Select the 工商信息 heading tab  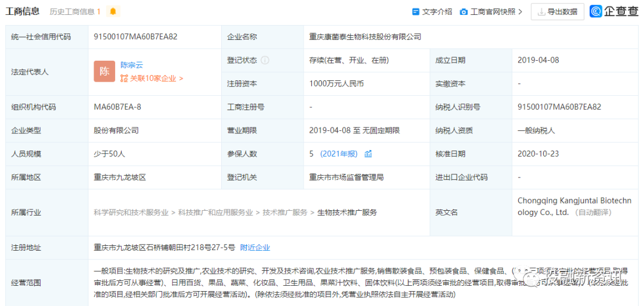(22, 11)
